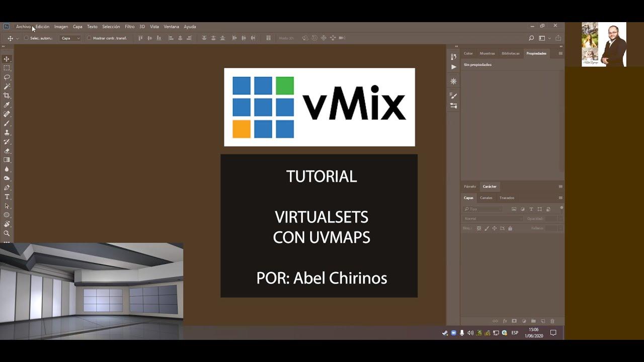Toggle lock all padlock icon
The image size is (644, 362).
tap(510, 228)
